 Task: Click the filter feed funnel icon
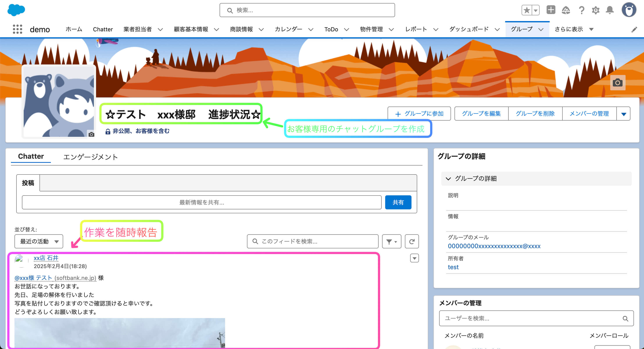392,241
